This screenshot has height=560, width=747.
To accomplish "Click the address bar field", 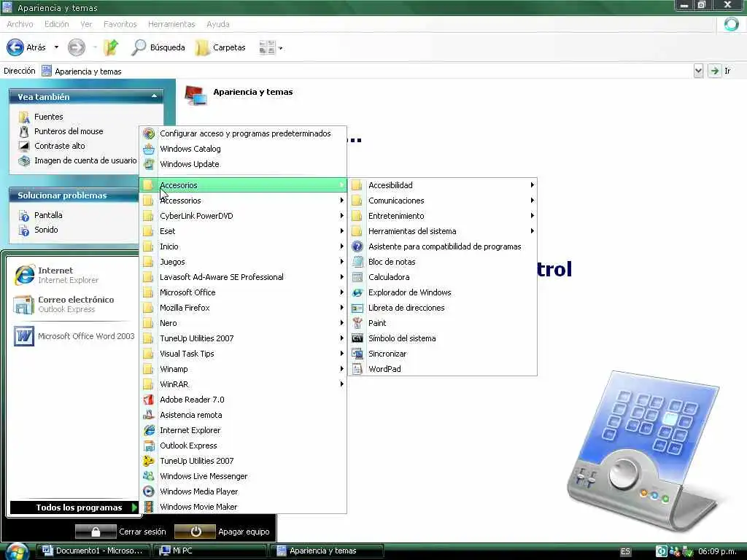I will pyautogui.click(x=367, y=71).
